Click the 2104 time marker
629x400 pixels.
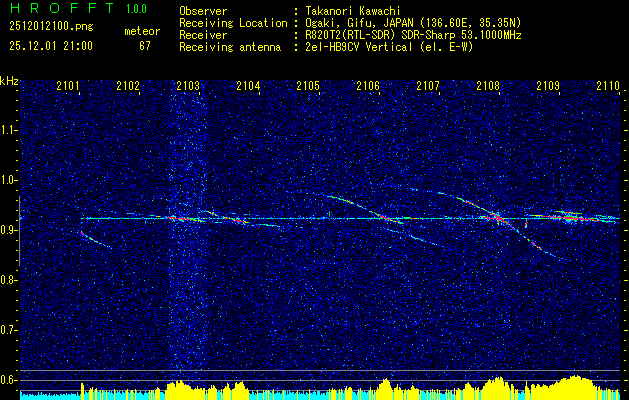[248, 86]
